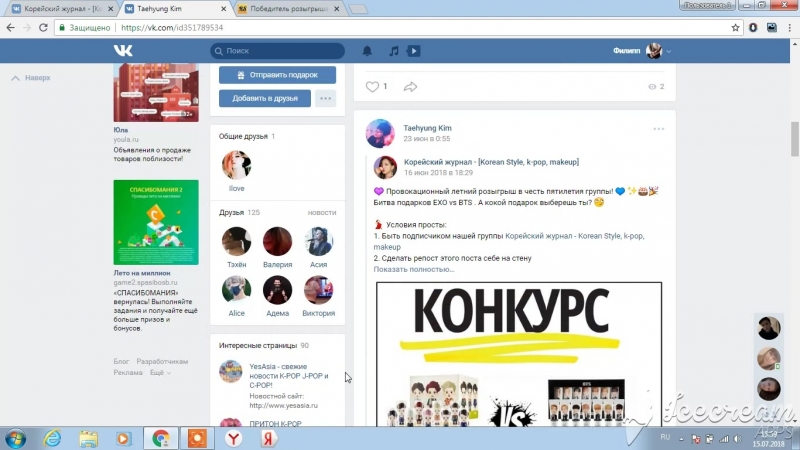Bookmark this page with the star

[x=735, y=28]
